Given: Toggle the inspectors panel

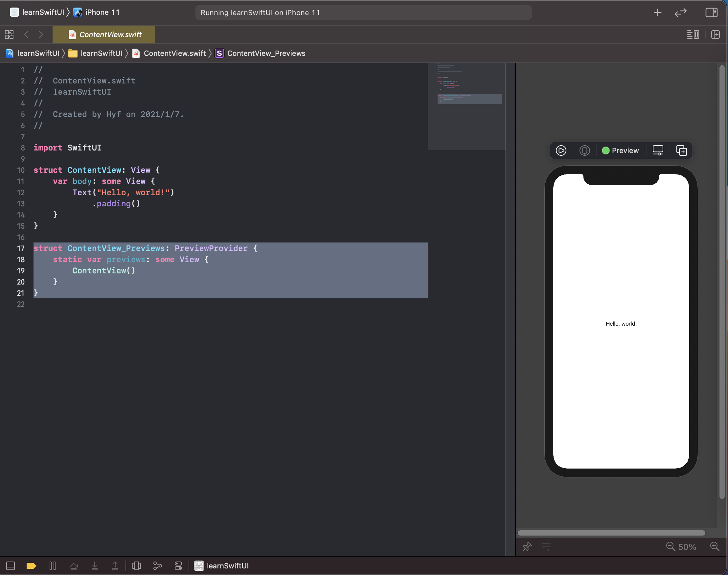Looking at the screenshot, I should click(x=711, y=12).
